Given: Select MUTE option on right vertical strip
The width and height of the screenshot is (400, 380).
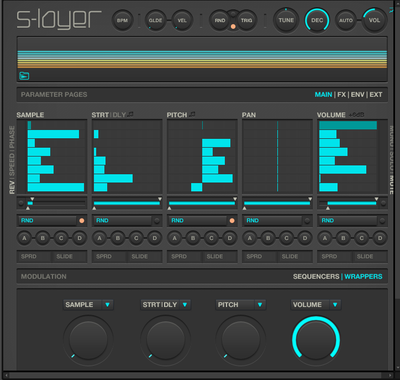Looking at the screenshot, I should point(392,185).
